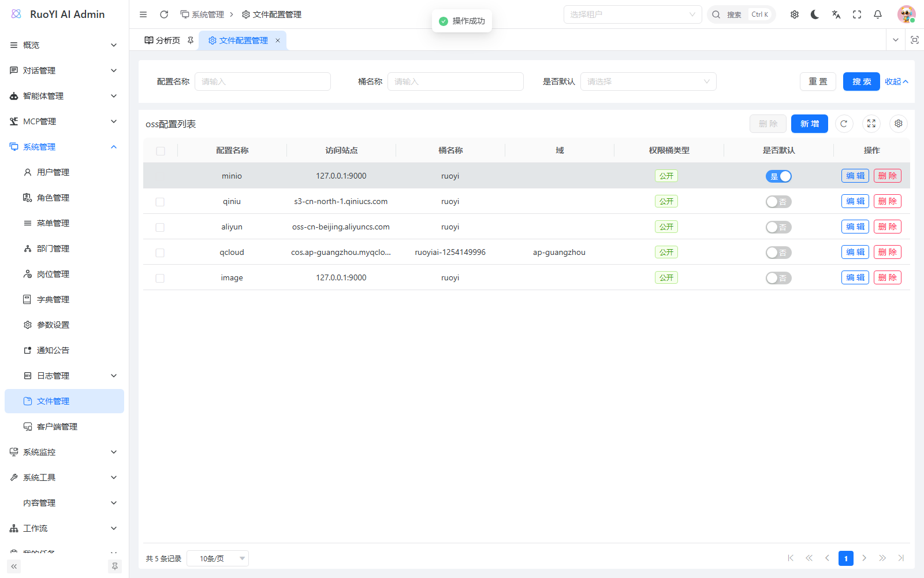Delete the image config row
The width and height of the screenshot is (924, 578).
pos(888,277)
